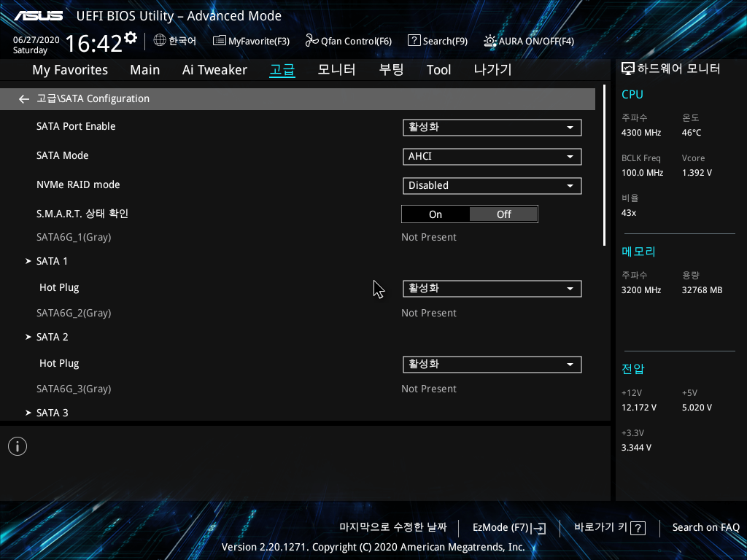Click SATA Mode label
The image size is (747, 560).
(x=63, y=156)
